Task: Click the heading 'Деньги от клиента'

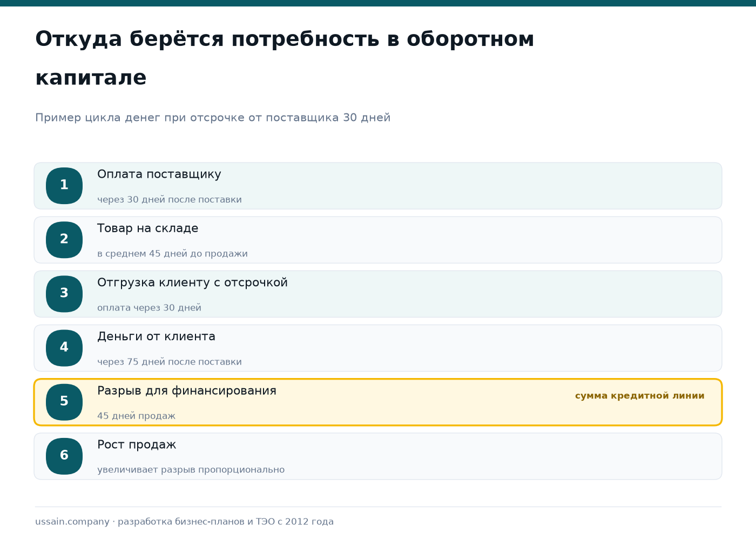Action: (x=157, y=336)
